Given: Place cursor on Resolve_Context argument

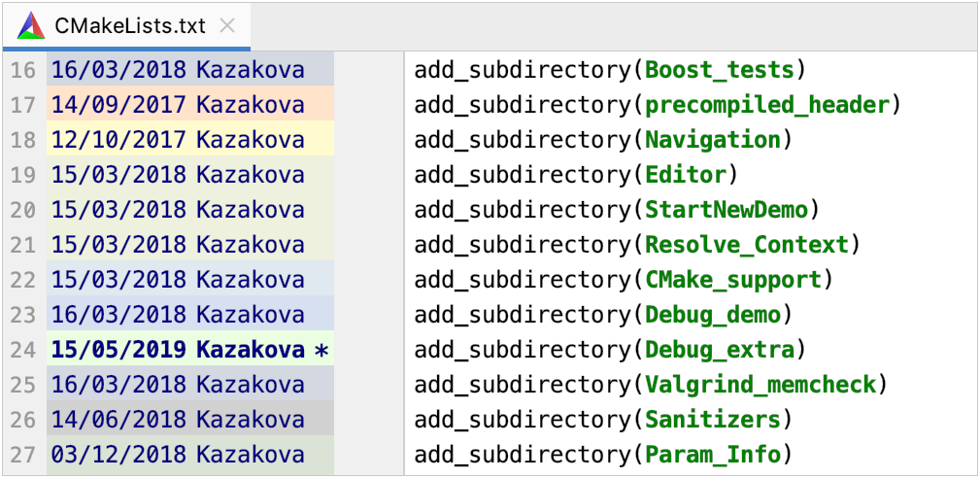Looking at the screenshot, I should (x=747, y=245).
